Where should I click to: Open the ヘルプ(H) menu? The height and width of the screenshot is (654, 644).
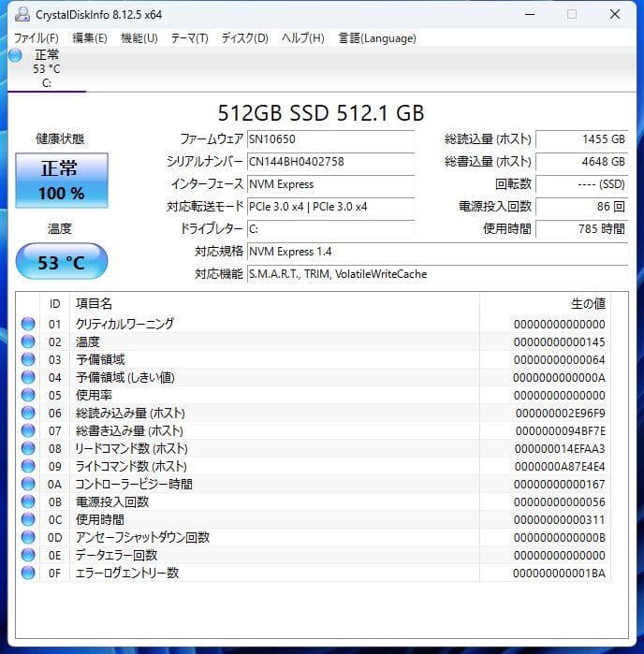point(302,38)
